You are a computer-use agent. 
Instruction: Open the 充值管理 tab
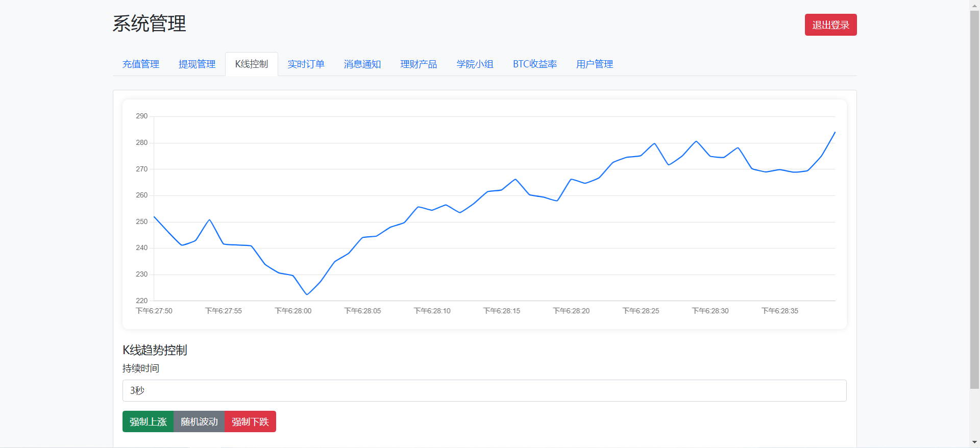[141, 64]
